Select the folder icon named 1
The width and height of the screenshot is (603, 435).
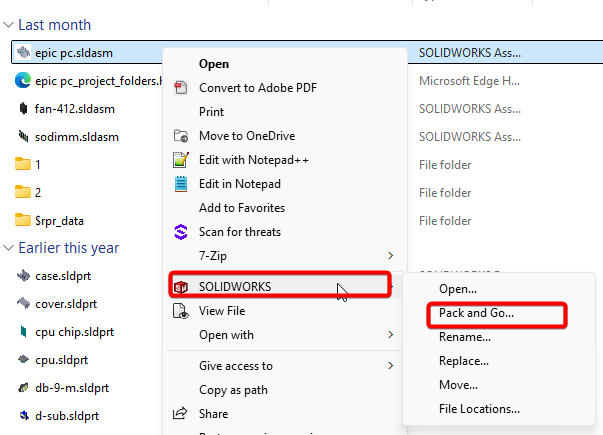pyautogui.click(x=23, y=164)
